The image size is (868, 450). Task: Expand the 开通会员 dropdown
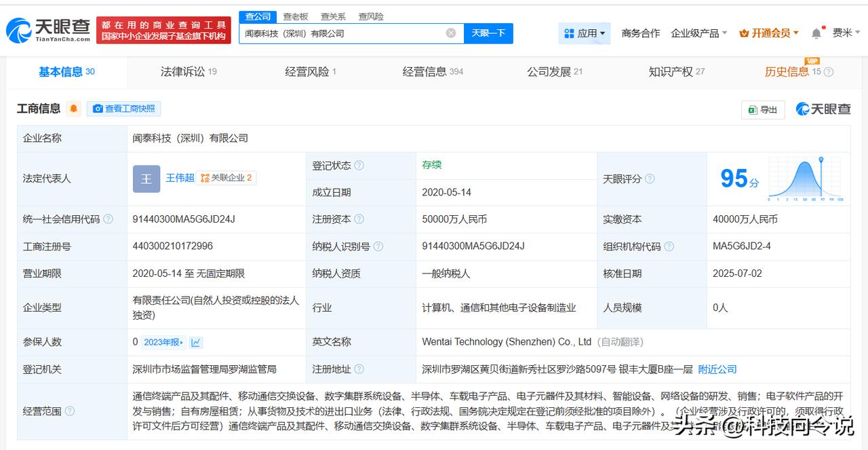[769, 33]
